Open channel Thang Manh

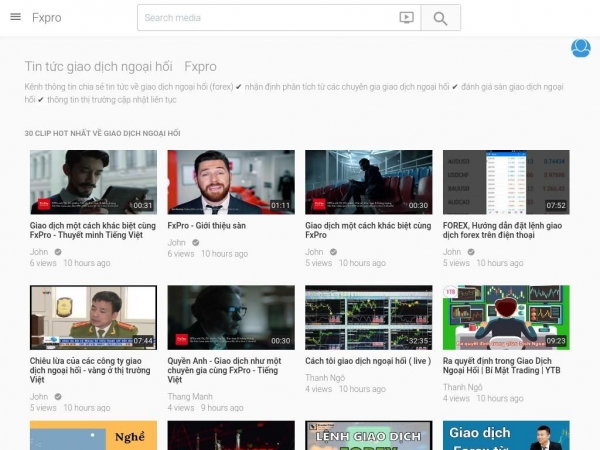pos(190,397)
